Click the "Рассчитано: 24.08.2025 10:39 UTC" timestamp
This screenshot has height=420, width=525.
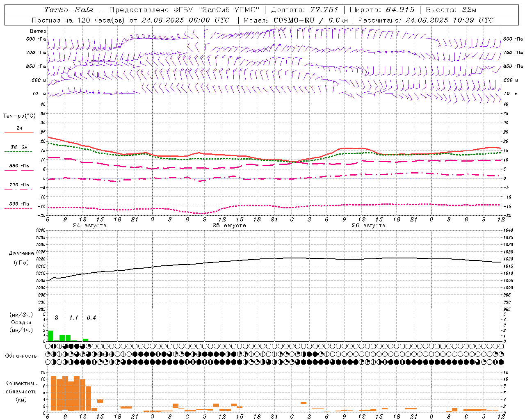(x=426, y=20)
